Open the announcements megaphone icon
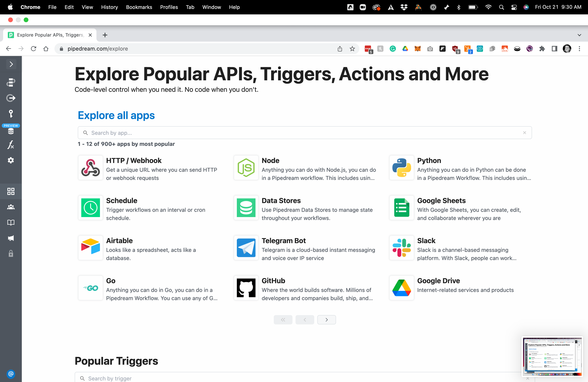 [11, 238]
